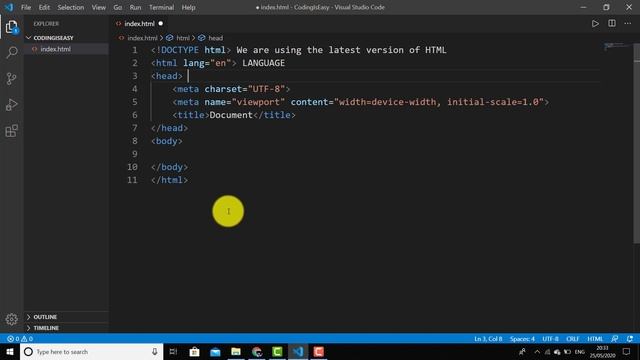Change end of line sequence CRLF
The width and height of the screenshot is (640, 360).
(x=573, y=339)
